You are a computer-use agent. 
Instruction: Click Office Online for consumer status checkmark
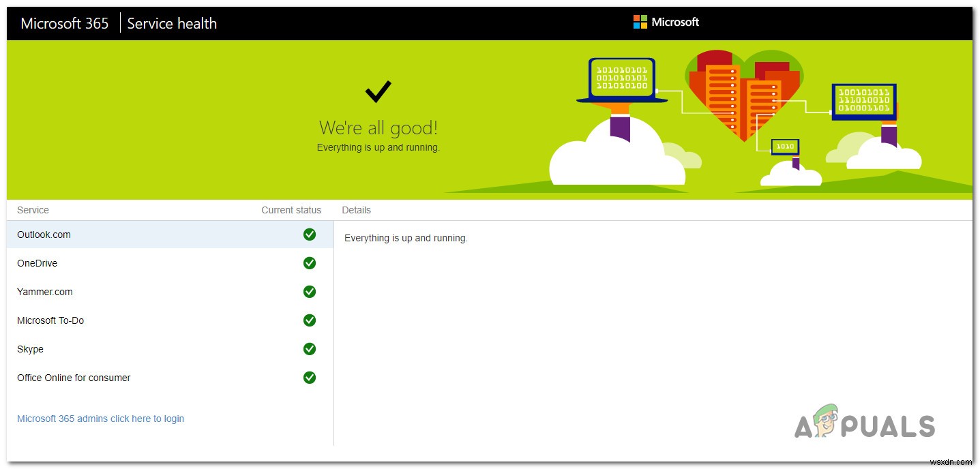pos(310,378)
